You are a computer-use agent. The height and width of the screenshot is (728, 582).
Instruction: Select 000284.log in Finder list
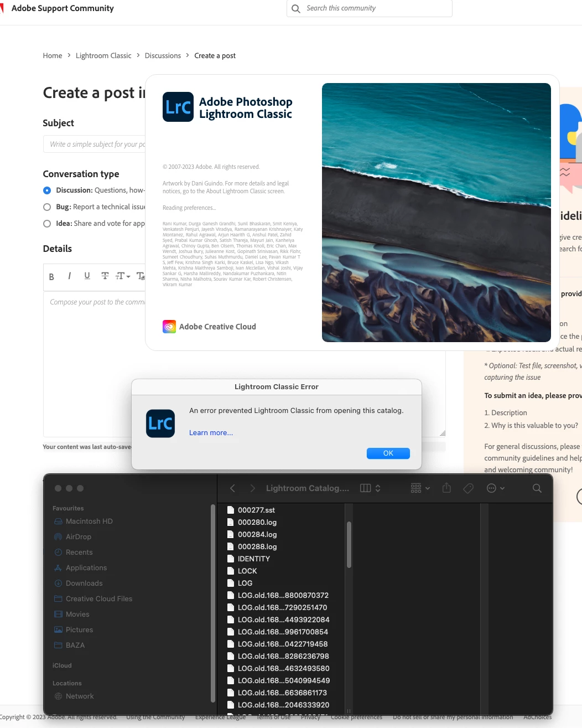point(252,534)
